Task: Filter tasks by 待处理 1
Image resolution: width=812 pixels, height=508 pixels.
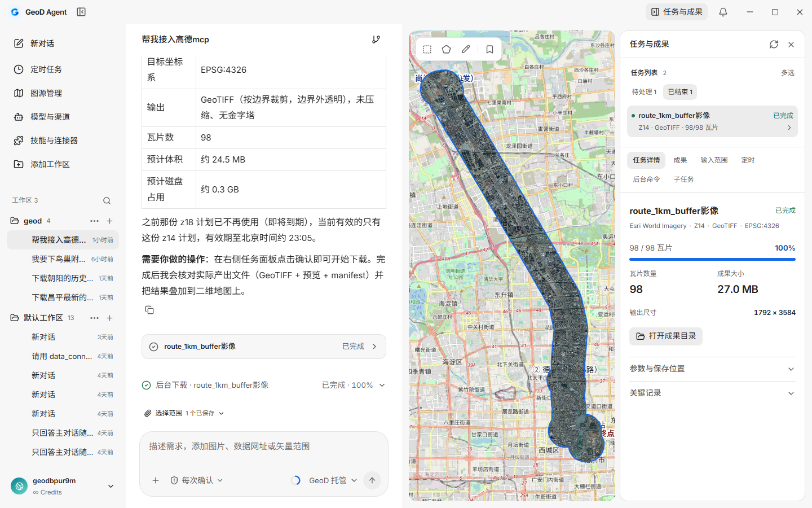Action: tap(644, 92)
